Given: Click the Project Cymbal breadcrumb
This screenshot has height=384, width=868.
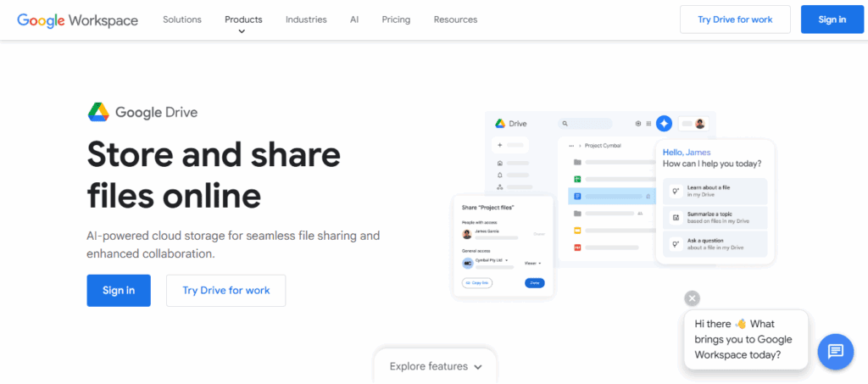Looking at the screenshot, I should tap(603, 146).
